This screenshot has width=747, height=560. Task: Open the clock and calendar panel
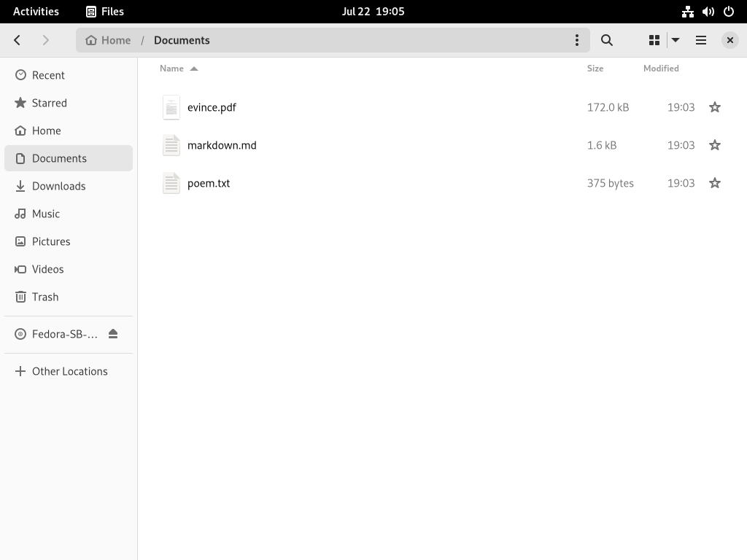(x=373, y=12)
